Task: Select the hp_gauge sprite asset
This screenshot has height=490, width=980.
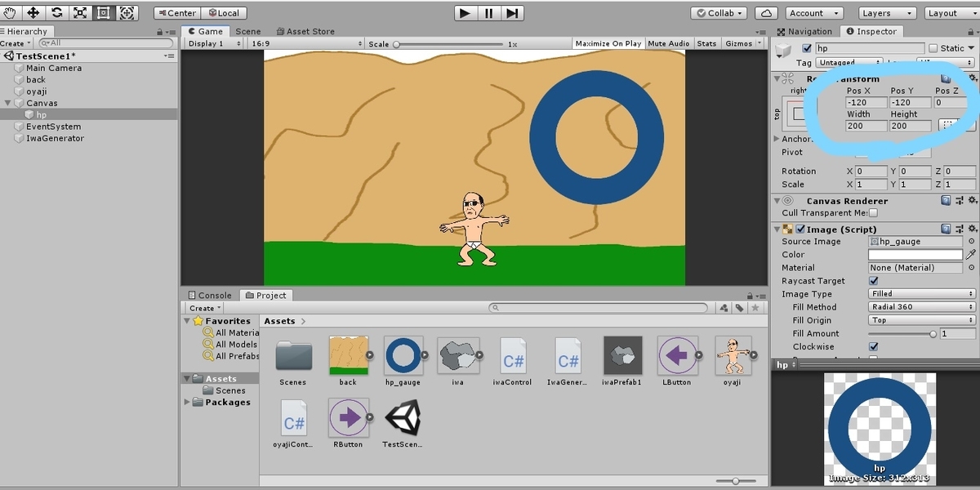Action: [x=403, y=355]
